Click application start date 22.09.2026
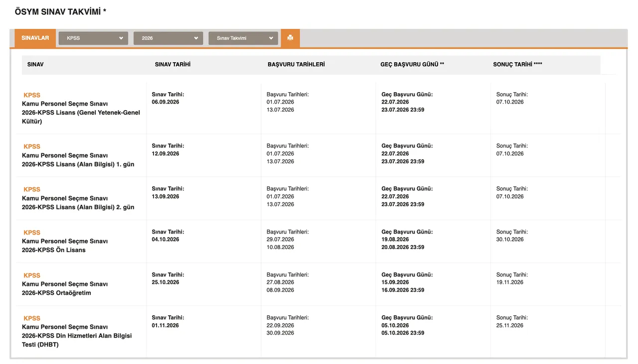Image resolution: width=638 pixels, height=364 pixels. tap(280, 326)
